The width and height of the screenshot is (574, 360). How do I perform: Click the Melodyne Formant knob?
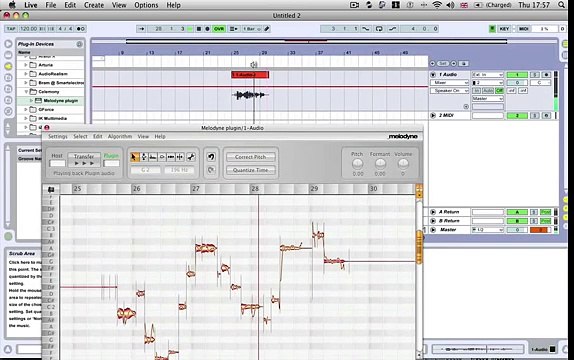point(380,164)
